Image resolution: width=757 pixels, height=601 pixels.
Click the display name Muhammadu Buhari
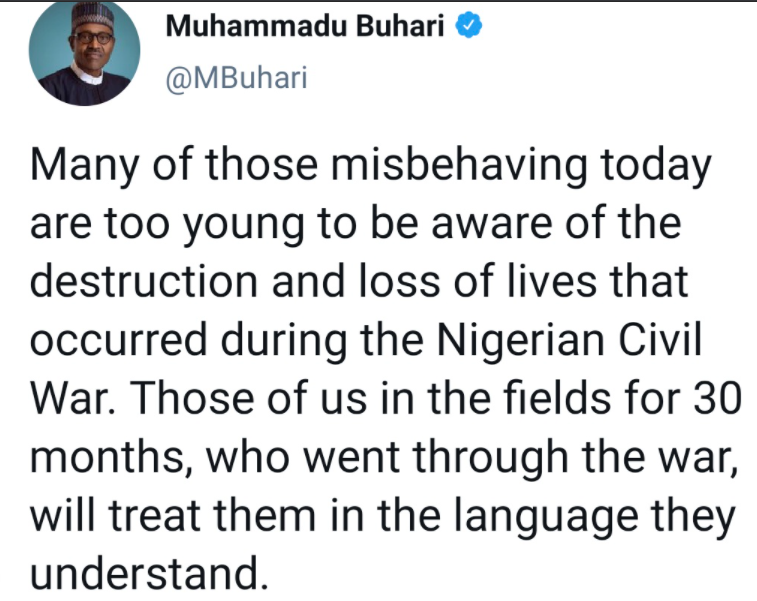tap(307, 27)
